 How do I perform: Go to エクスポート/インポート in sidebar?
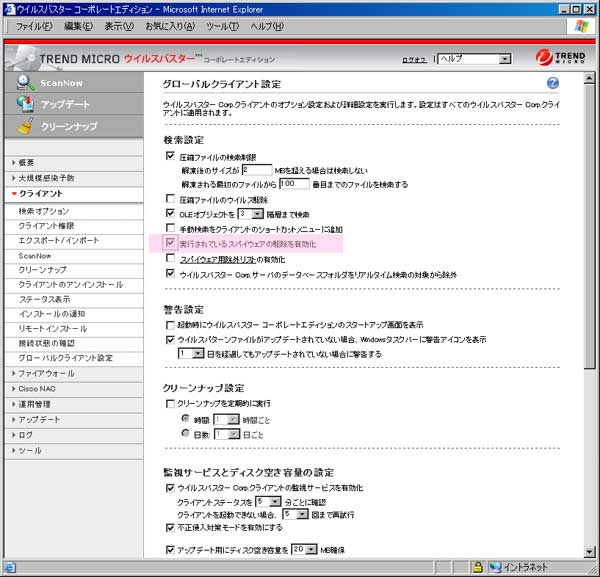pyautogui.click(x=59, y=240)
